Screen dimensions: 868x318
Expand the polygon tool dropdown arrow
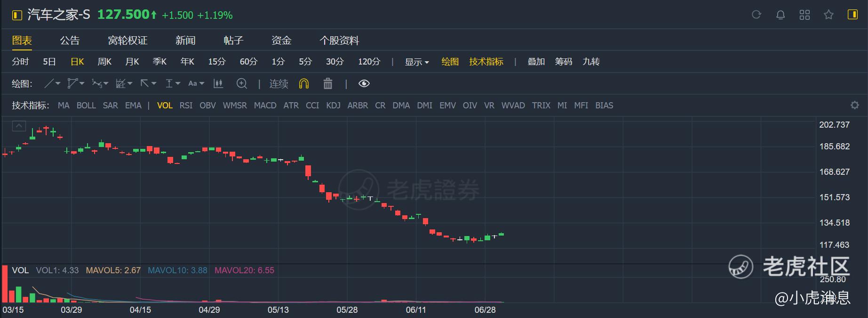coord(82,84)
